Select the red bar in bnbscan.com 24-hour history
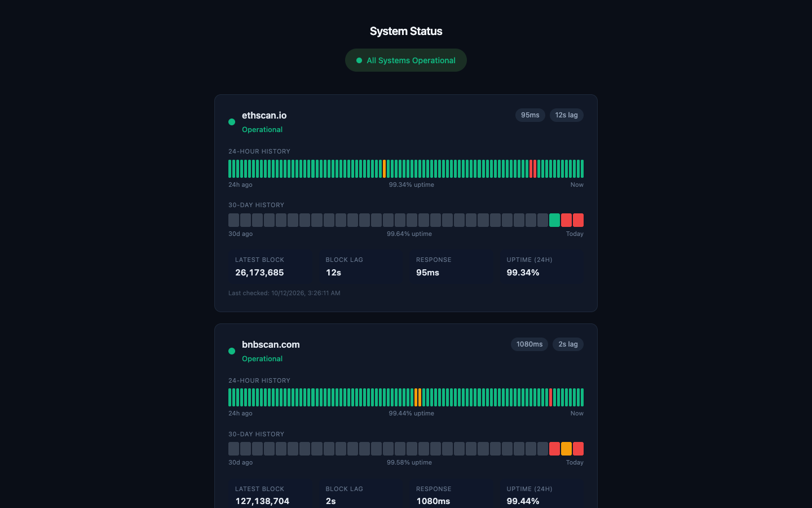This screenshot has width=812, height=508. coord(550,397)
